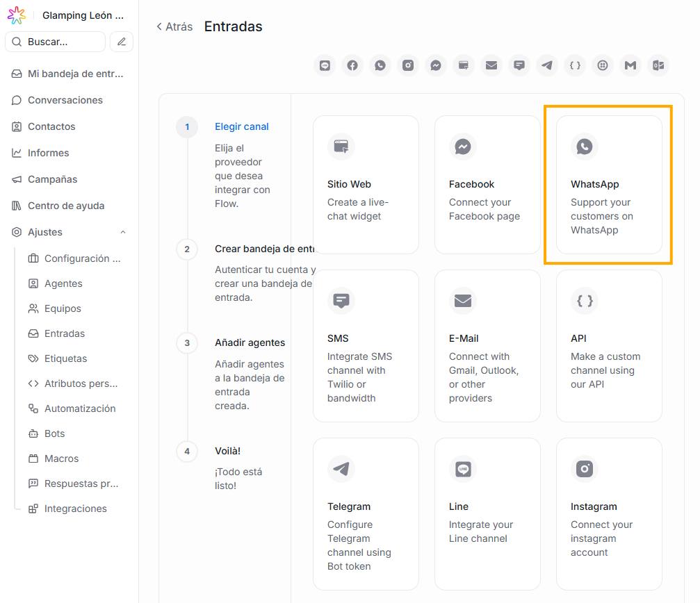Click the Gmail icon in top row

pos(630,65)
